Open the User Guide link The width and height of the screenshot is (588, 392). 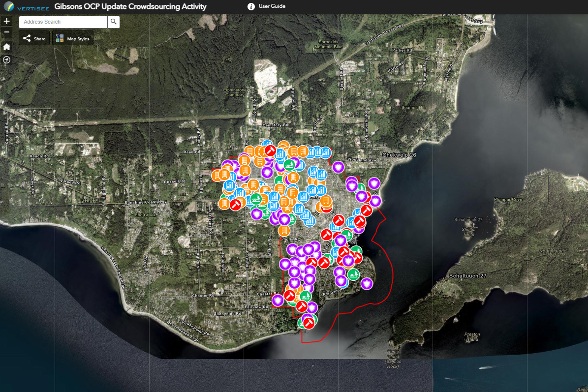tap(272, 6)
